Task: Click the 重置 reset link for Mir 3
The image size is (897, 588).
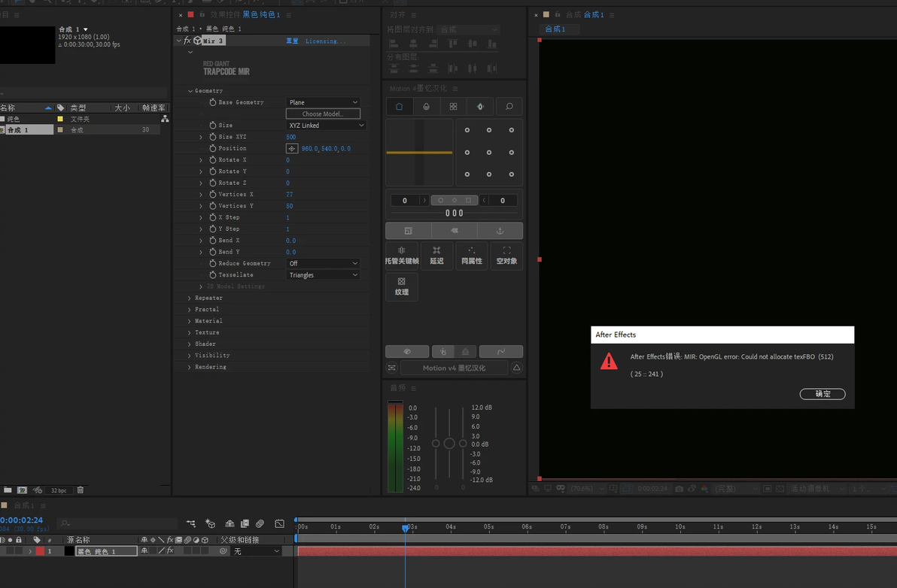Action: (292, 41)
